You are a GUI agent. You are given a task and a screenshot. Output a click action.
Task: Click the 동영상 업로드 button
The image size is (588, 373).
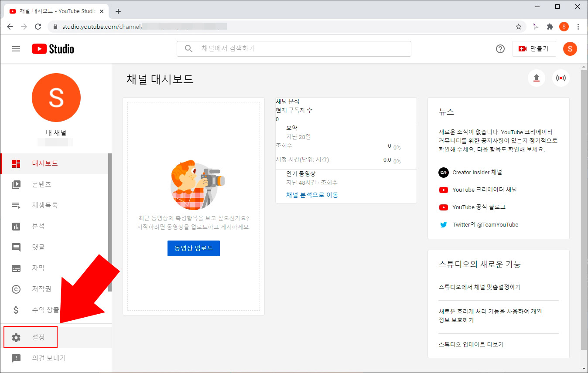[x=193, y=248]
